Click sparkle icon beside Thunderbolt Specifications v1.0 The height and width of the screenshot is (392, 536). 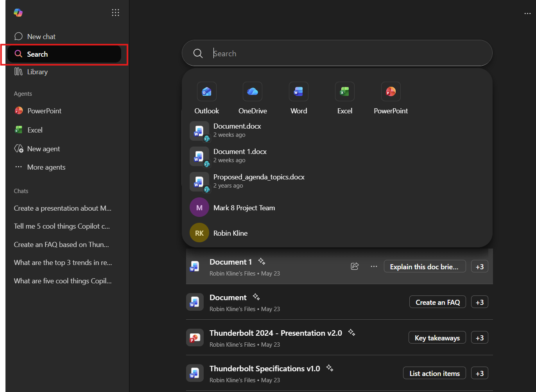(330, 368)
